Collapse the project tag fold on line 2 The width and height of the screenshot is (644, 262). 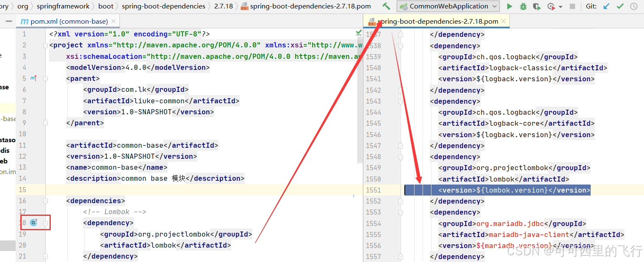pos(45,45)
